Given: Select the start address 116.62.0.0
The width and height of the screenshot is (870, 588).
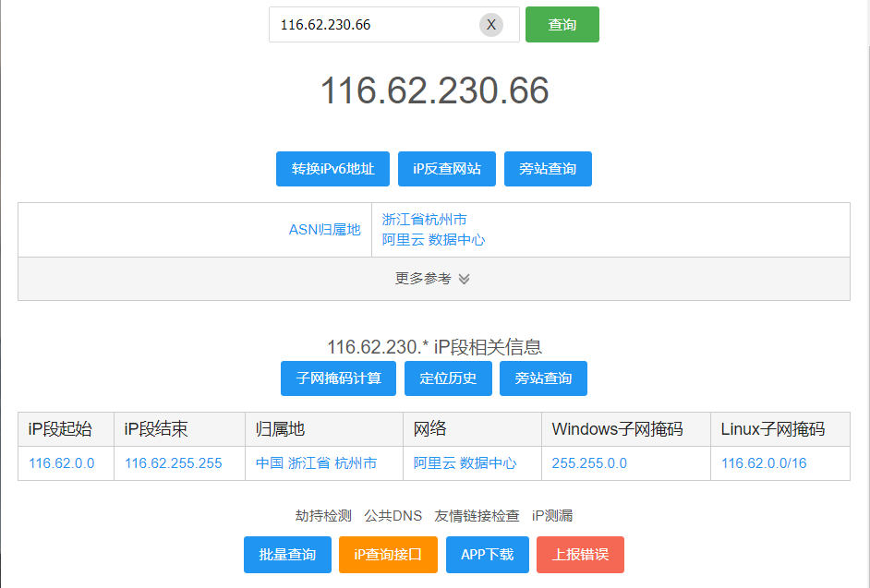Looking at the screenshot, I should pyautogui.click(x=62, y=463).
